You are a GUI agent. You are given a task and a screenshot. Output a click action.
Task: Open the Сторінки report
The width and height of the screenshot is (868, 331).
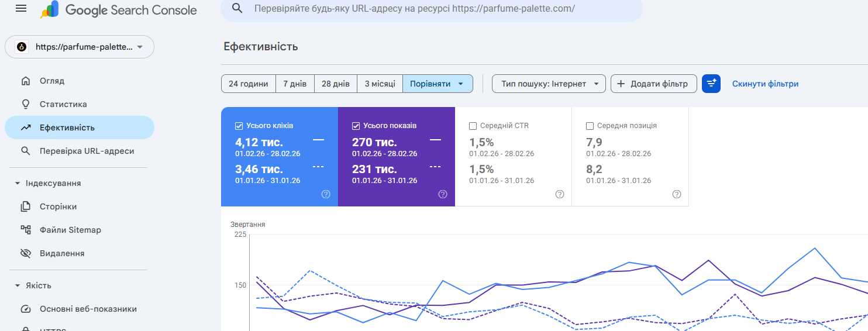click(x=80, y=206)
